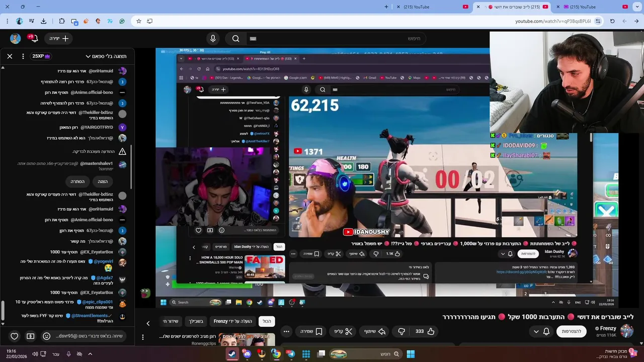Click the chat message input field

tap(91, 336)
